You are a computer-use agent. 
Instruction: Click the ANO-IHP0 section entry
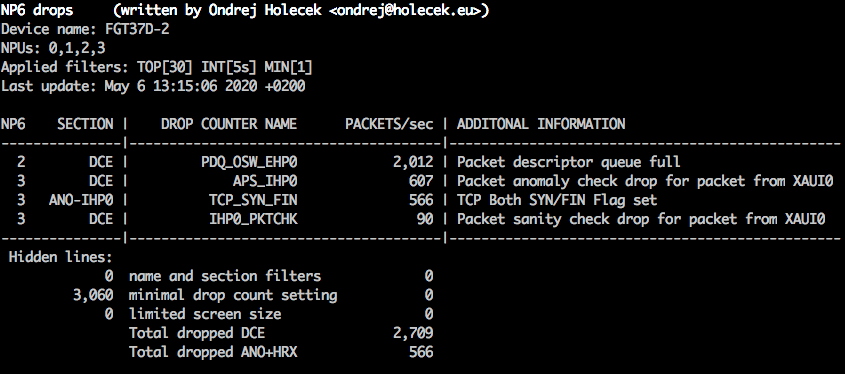pos(81,200)
